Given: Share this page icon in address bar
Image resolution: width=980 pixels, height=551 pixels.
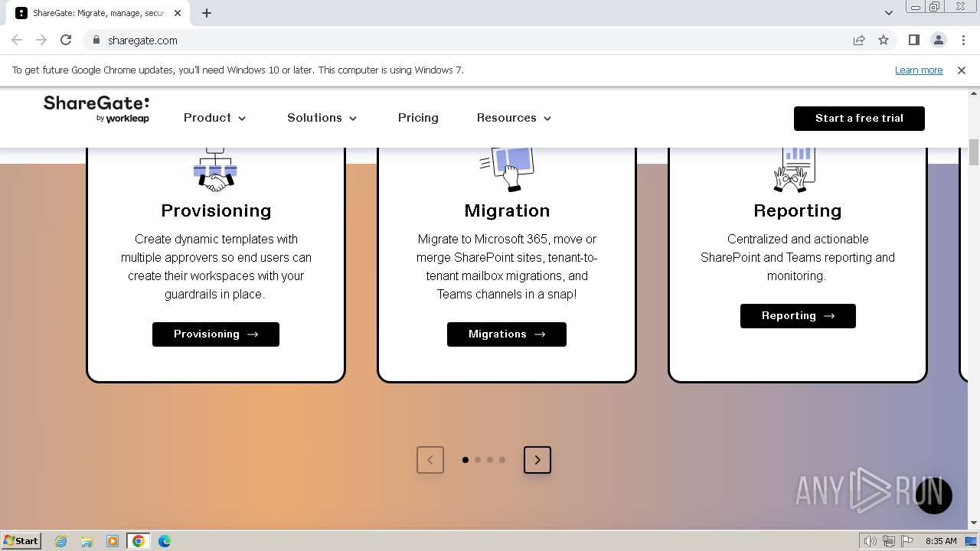Looking at the screenshot, I should click(x=859, y=41).
